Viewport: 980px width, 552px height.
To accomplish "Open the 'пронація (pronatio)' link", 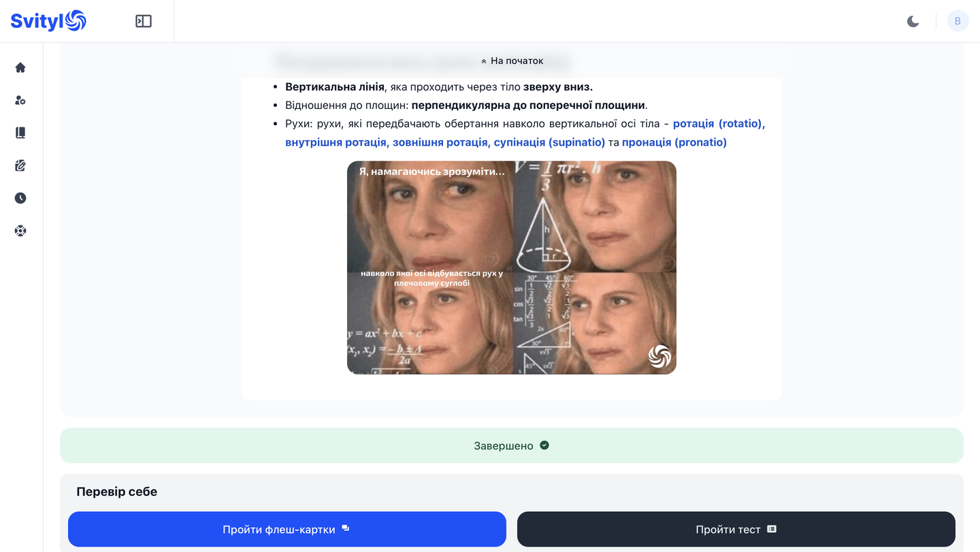I will tap(674, 142).
